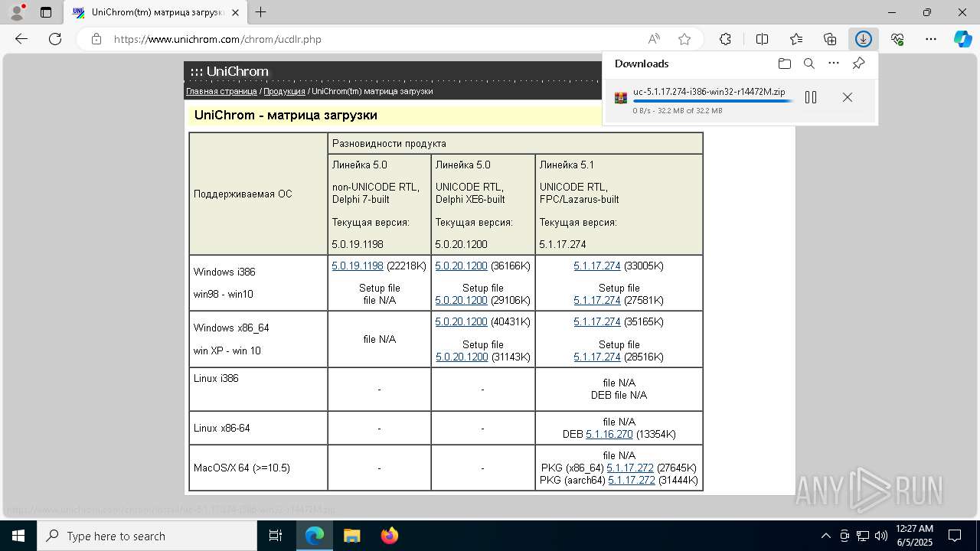
Task: Open Browser essentials icon
Action: coord(897,39)
